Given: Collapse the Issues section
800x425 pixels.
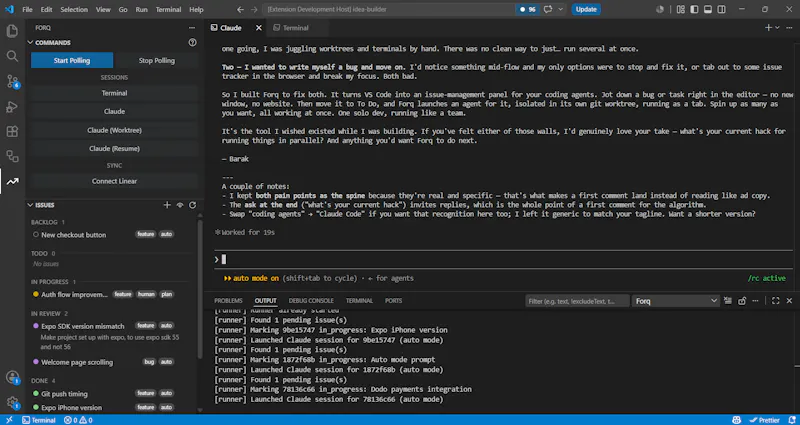Looking at the screenshot, I should coord(30,205).
